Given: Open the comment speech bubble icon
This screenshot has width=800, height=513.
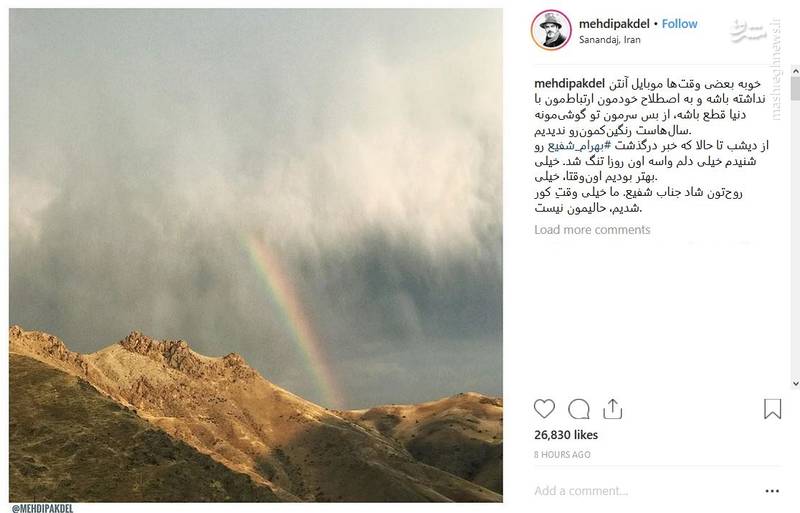Looking at the screenshot, I should pos(579,409).
